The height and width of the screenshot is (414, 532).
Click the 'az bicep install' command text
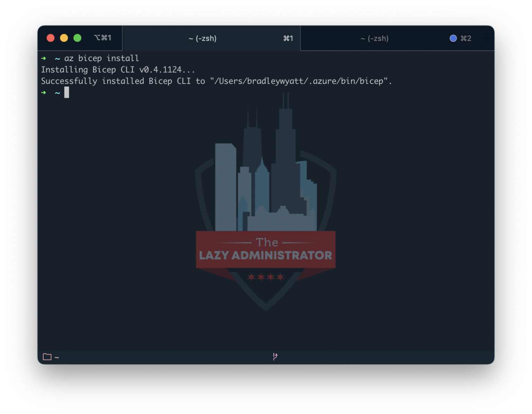pyautogui.click(x=101, y=58)
